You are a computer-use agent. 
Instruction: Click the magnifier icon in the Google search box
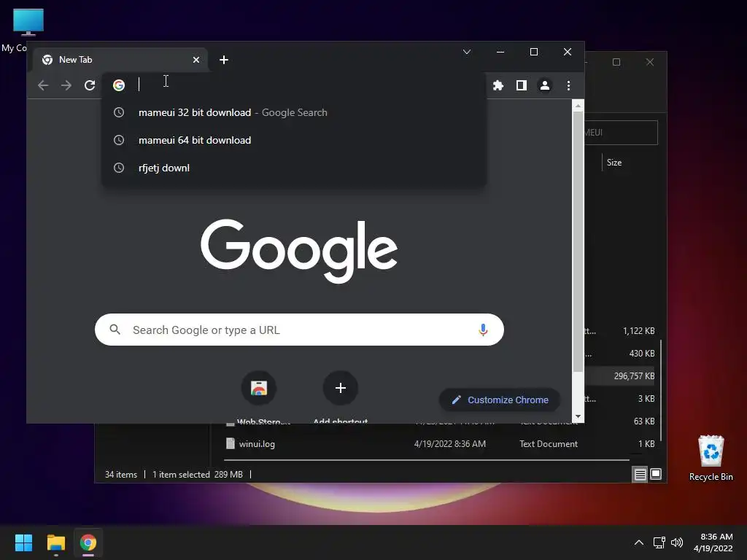(x=115, y=329)
